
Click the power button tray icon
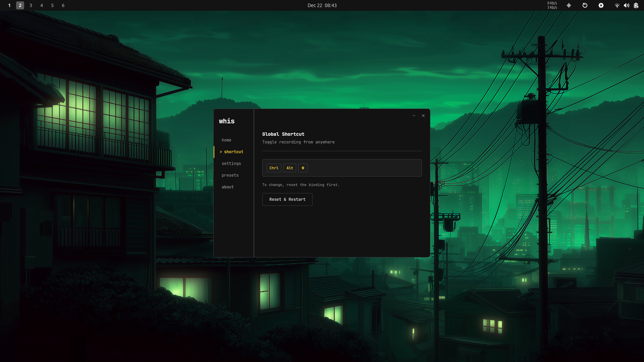click(585, 5)
